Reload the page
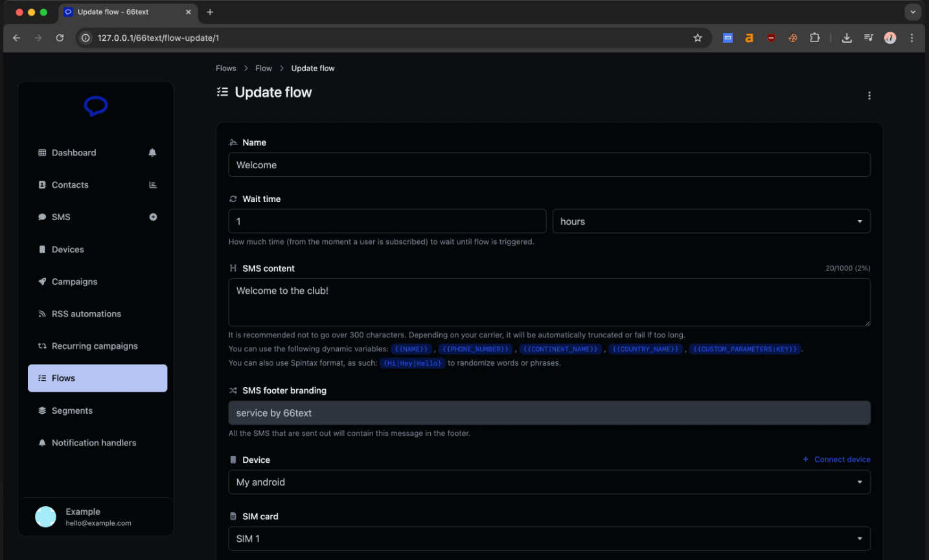The image size is (929, 560). [60, 38]
